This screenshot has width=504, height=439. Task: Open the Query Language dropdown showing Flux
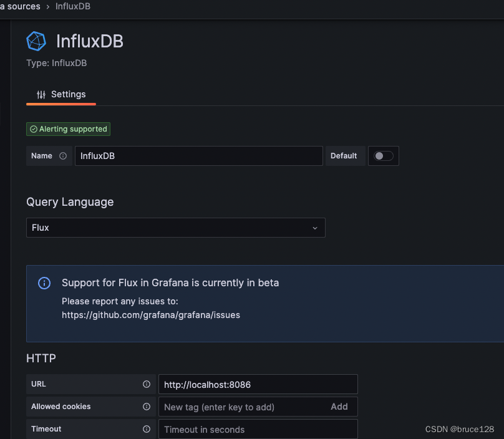coord(175,228)
